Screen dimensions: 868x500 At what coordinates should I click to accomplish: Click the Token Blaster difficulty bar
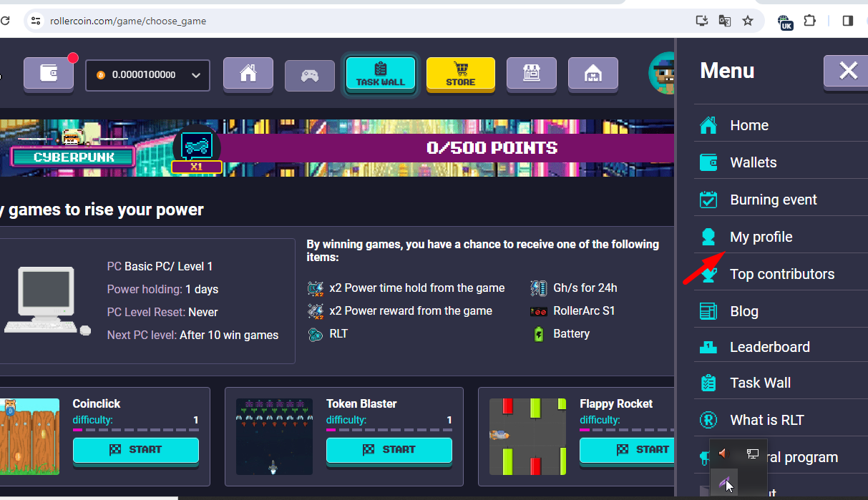click(x=389, y=430)
